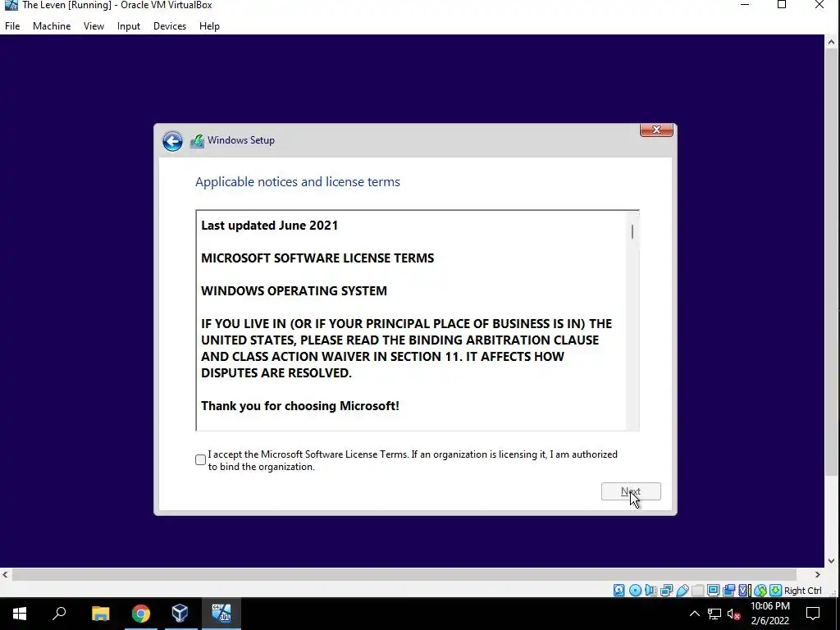840x630 pixels.
Task: Open the taskbar clock and date
Action: pos(770,614)
